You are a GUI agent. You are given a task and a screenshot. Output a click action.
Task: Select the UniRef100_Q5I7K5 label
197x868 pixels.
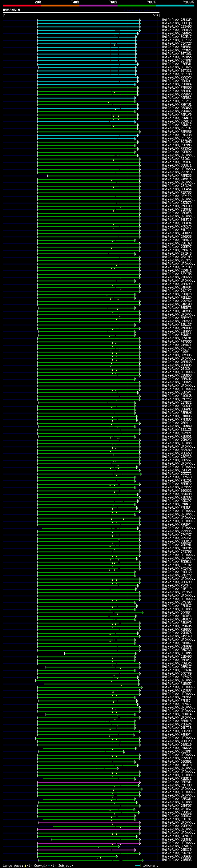[x=177, y=139]
